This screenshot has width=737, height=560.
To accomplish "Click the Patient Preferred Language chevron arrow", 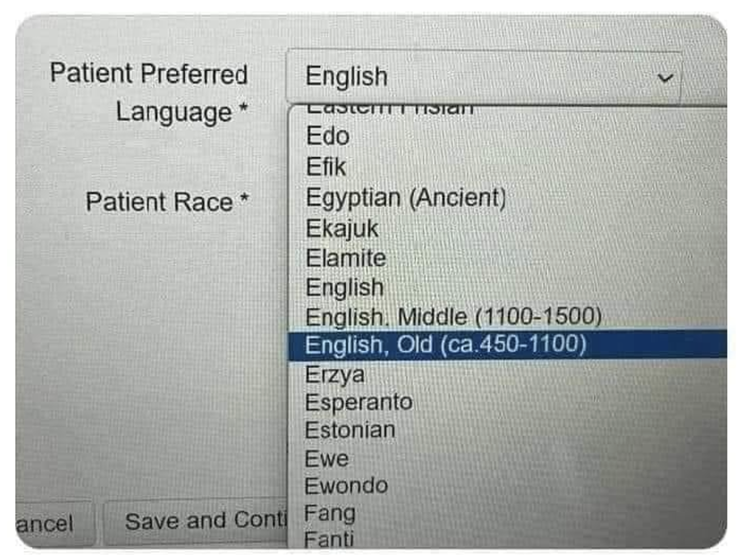I will coord(665,77).
